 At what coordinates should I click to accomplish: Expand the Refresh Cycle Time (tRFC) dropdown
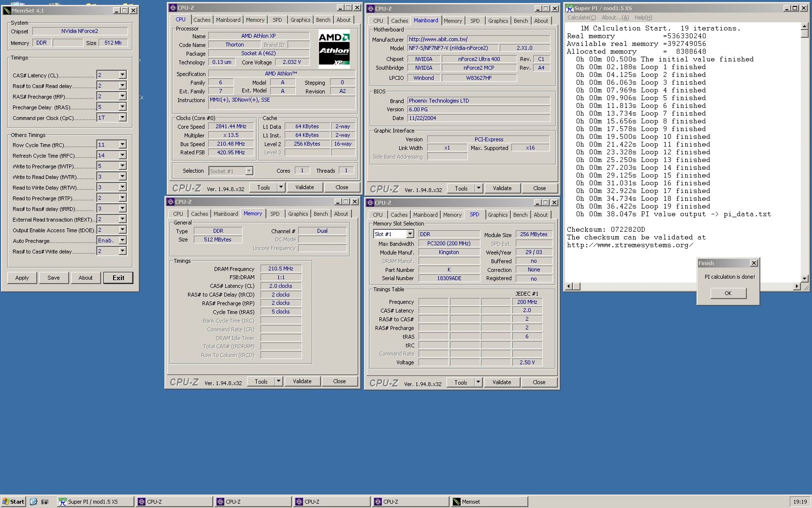pyautogui.click(x=122, y=155)
